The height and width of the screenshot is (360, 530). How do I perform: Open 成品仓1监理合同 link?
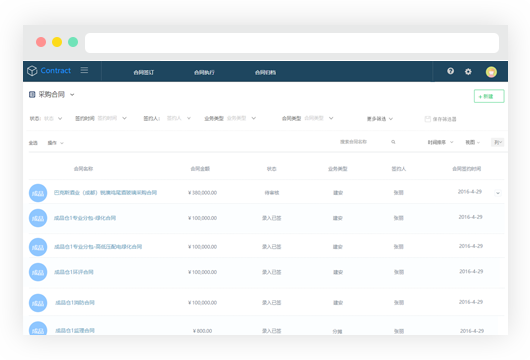75,331
